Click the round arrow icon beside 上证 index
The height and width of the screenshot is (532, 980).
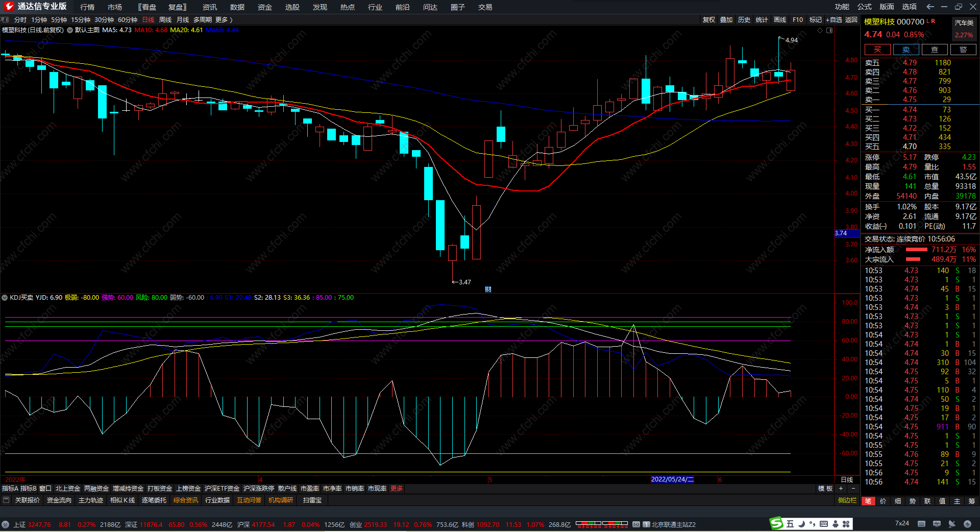point(5,524)
